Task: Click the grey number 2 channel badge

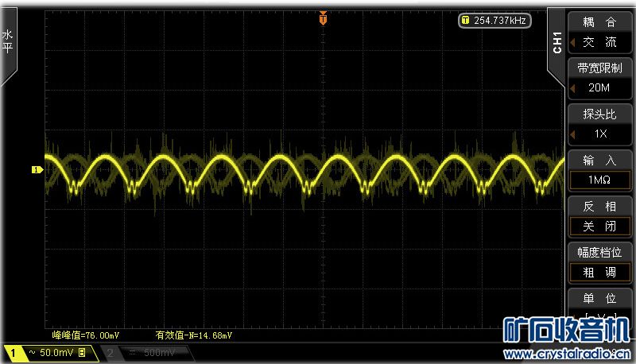Action: click(x=110, y=351)
